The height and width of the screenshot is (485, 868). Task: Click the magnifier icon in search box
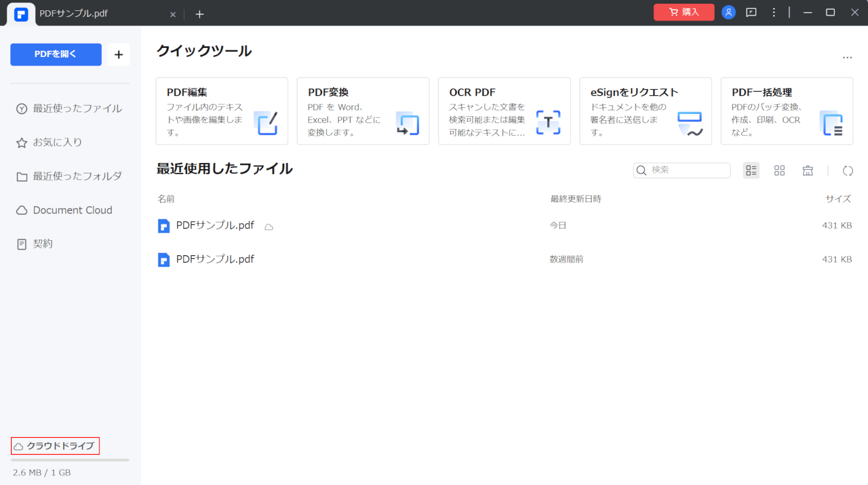point(641,170)
